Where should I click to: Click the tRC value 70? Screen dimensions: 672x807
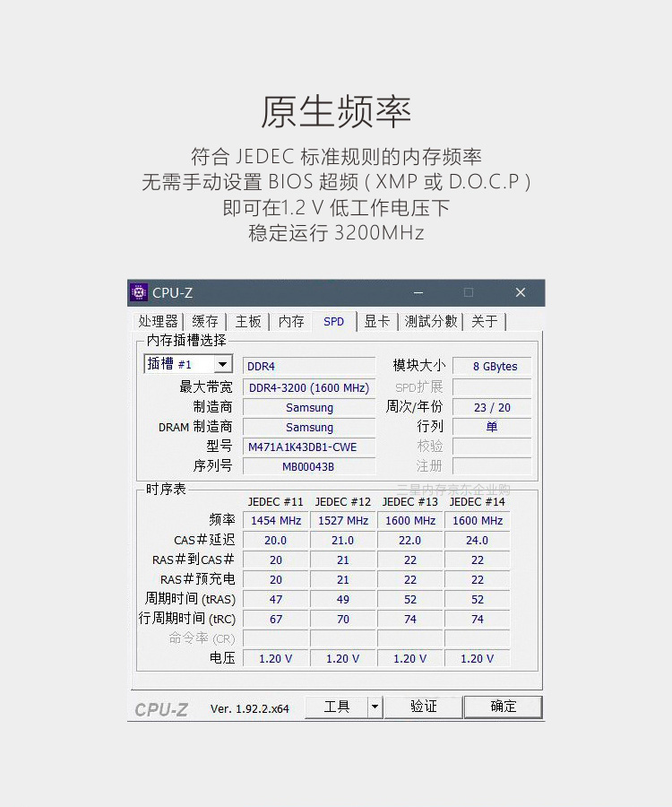[x=343, y=619]
